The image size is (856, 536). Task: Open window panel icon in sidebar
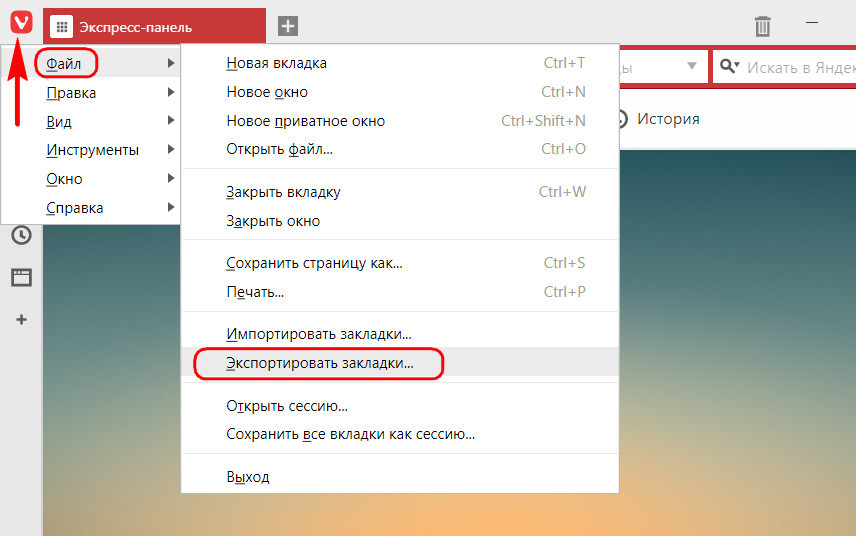21,277
